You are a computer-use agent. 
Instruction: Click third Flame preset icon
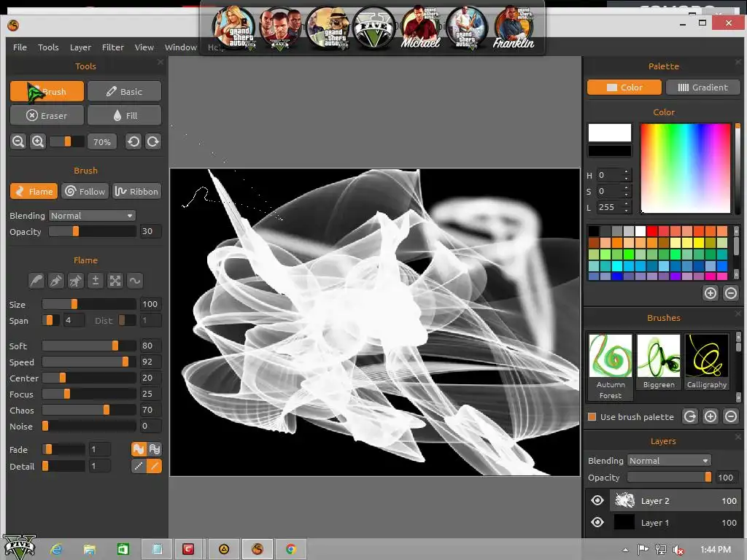pyautogui.click(x=76, y=281)
